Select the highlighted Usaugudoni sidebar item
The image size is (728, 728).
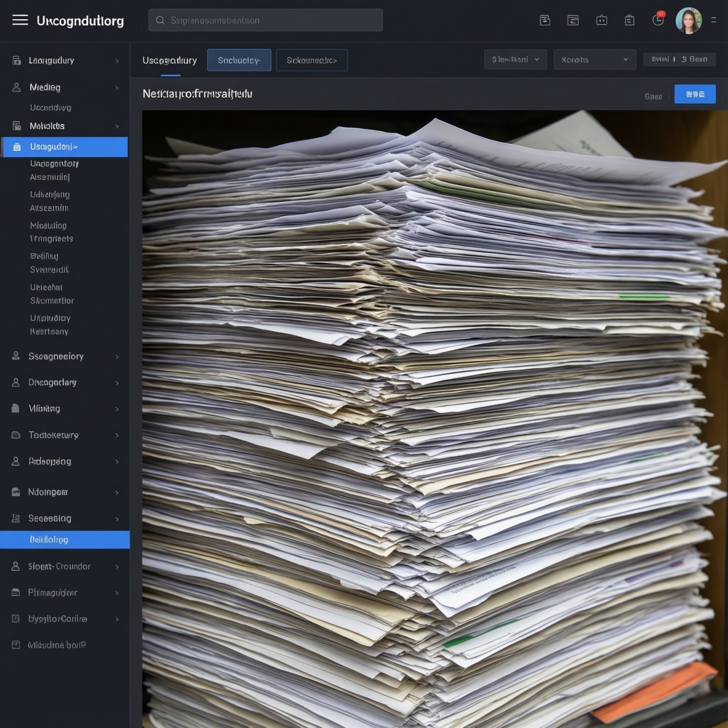pyautogui.click(x=65, y=147)
